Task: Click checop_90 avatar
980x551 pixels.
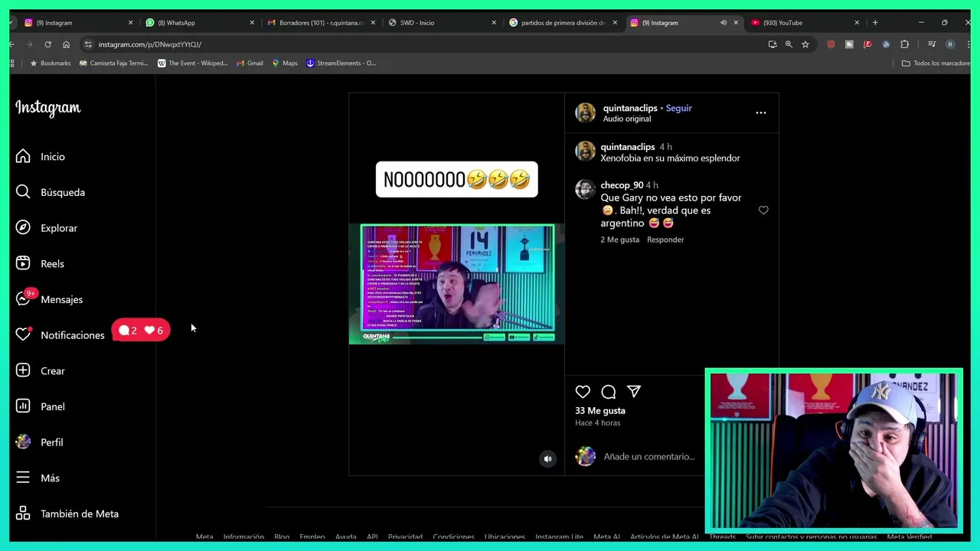Action: pos(586,189)
